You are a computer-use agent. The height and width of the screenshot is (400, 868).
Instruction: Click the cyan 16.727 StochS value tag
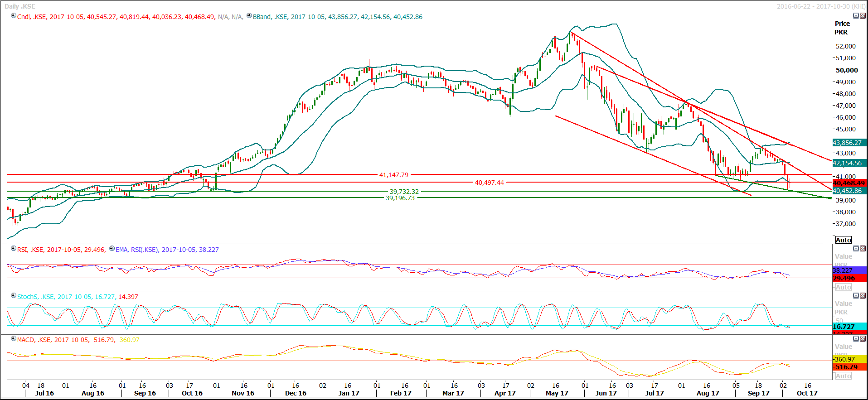[x=849, y=327]
